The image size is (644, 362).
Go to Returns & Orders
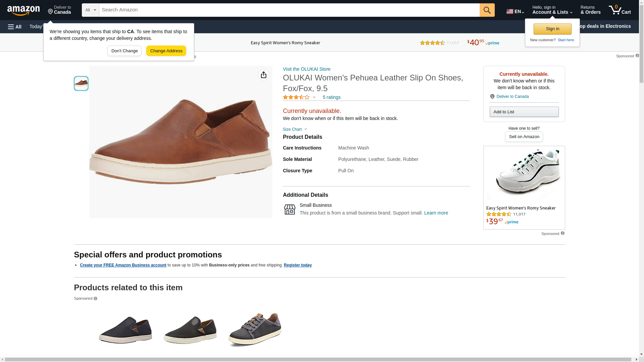[590, 10]
